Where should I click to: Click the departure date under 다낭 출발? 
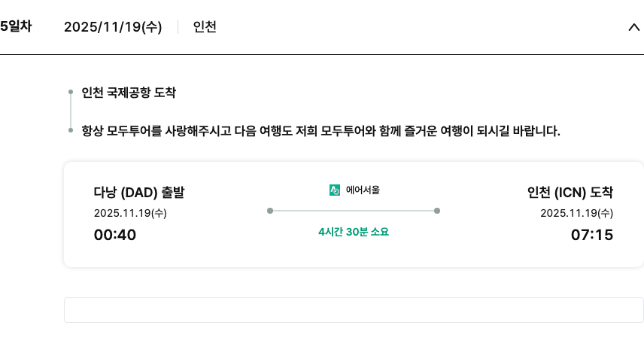pyautogui.click(x=130, y=213)
